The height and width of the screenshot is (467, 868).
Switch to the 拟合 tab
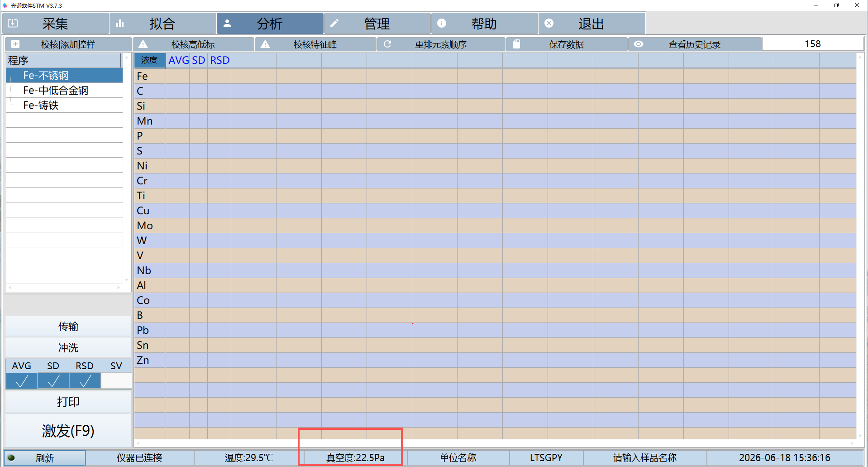(163, 23)
